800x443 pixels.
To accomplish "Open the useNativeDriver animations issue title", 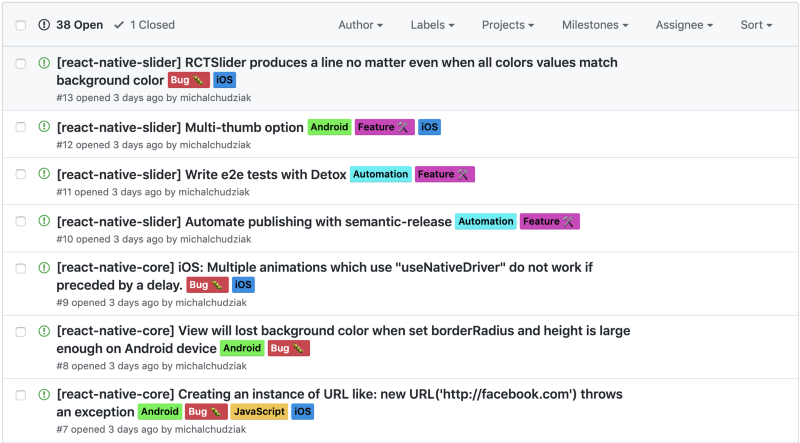I will [x=324, y=276].
